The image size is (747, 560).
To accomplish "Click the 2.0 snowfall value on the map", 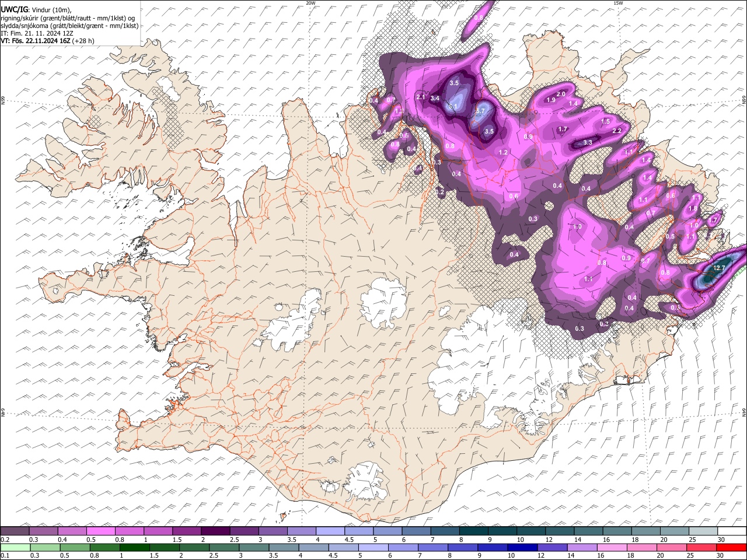I will click(561, 94).
